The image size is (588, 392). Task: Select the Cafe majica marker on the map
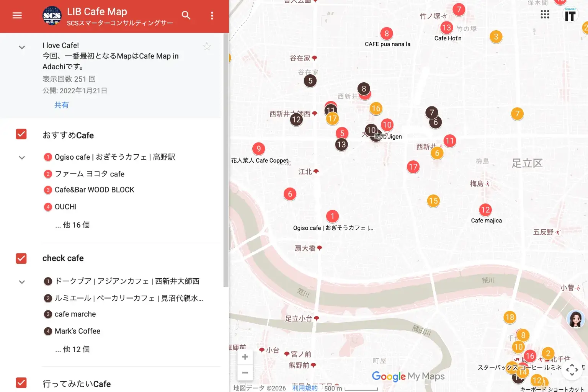coord(485,210)
